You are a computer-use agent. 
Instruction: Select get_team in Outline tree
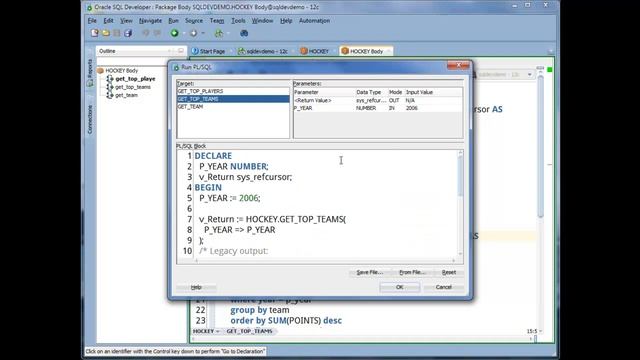(127, 95)
